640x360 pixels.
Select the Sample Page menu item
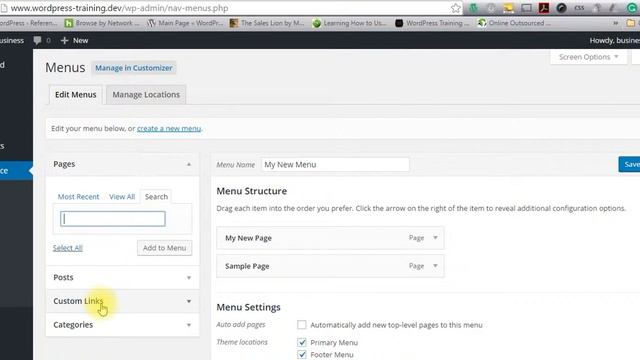[x=330, y=266]
